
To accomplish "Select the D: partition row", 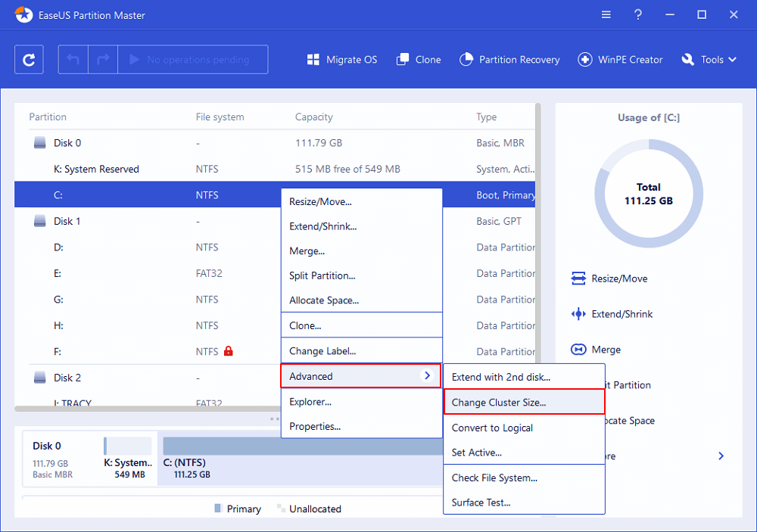I will click(x=148, y=247).
